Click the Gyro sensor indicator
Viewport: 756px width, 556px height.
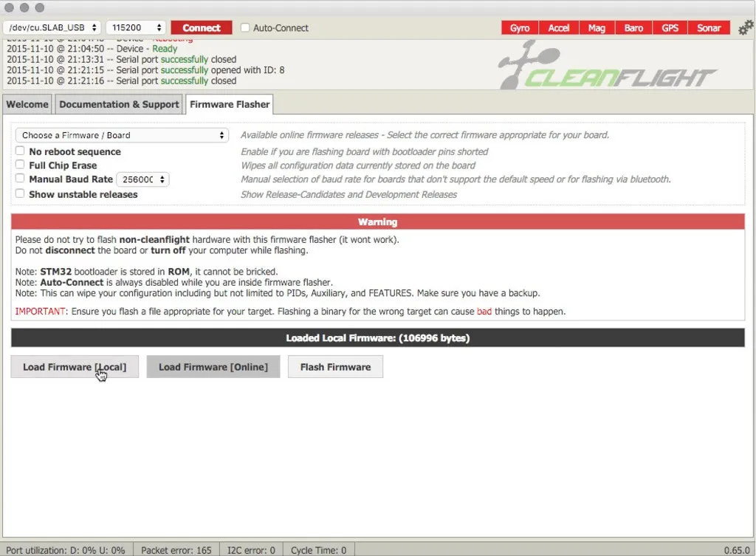(520, 28)
